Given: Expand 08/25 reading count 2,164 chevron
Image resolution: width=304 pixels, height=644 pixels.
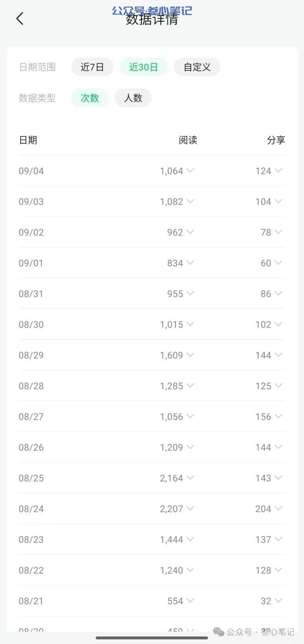Looking at the screenshot, I should (x=190, y=477).
